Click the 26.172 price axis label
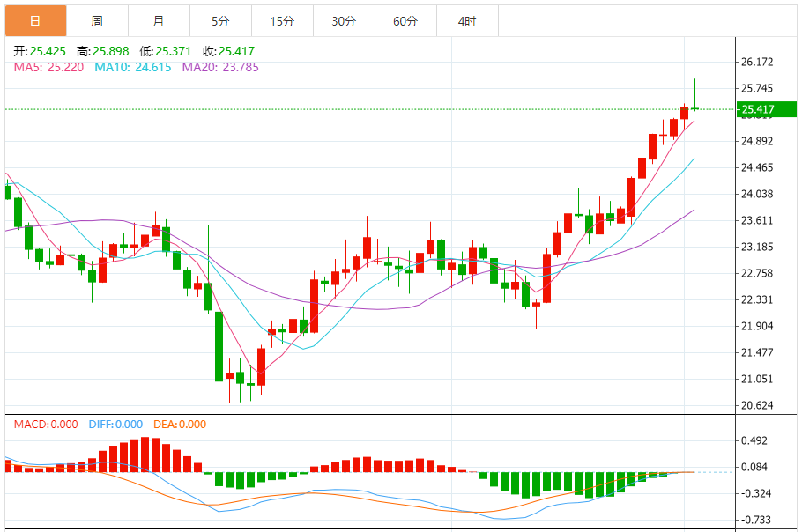The height and width of the screenshot is (532, 802). [x=758, y=63]
